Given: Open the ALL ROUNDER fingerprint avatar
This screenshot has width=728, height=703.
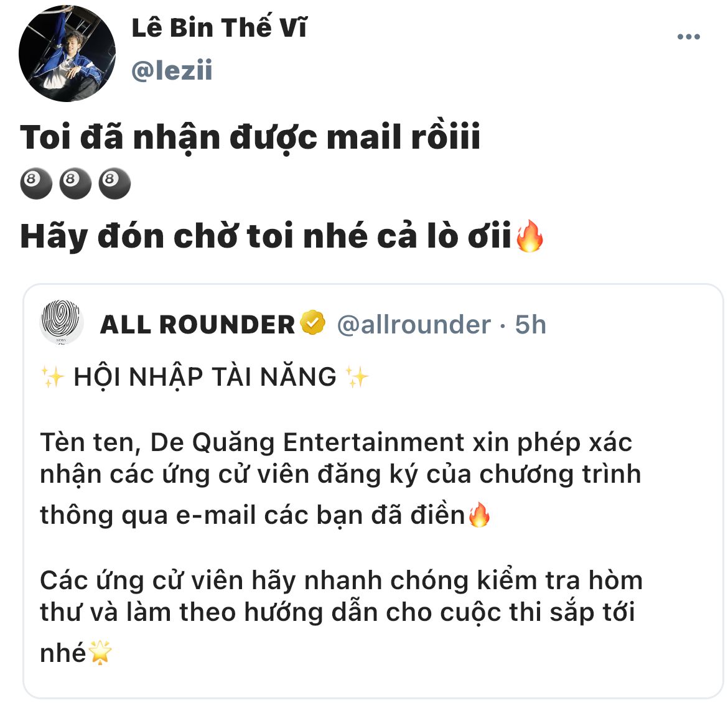Looking at the screenshot, I should click(62, 322).
